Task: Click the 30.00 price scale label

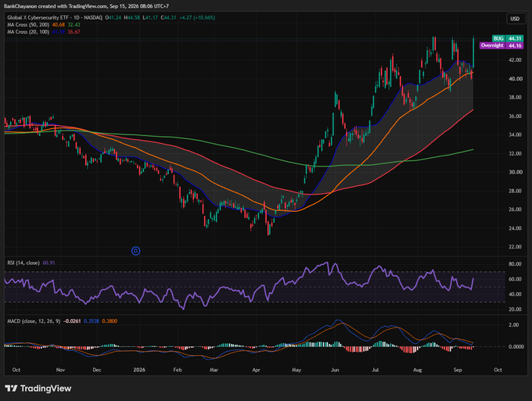Action: click(x=515, y=172)
